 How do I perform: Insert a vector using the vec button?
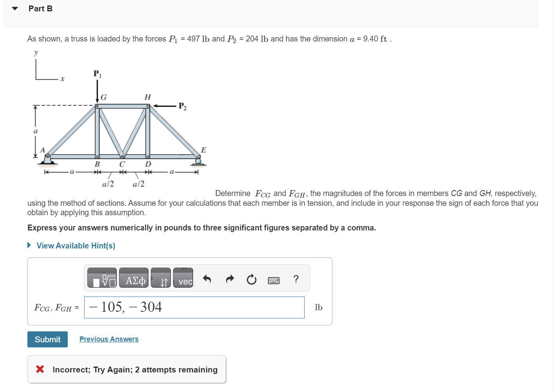coord(184,282)
